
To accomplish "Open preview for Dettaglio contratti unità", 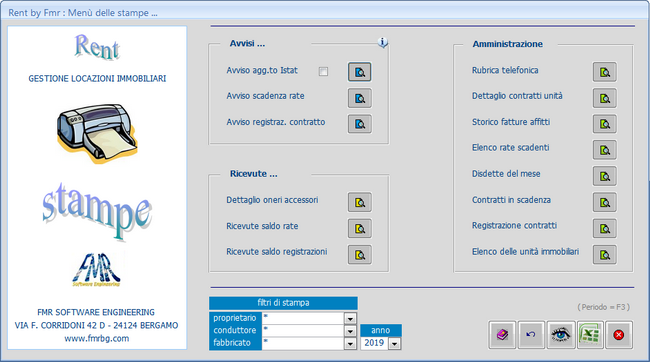I will (604, 98).
